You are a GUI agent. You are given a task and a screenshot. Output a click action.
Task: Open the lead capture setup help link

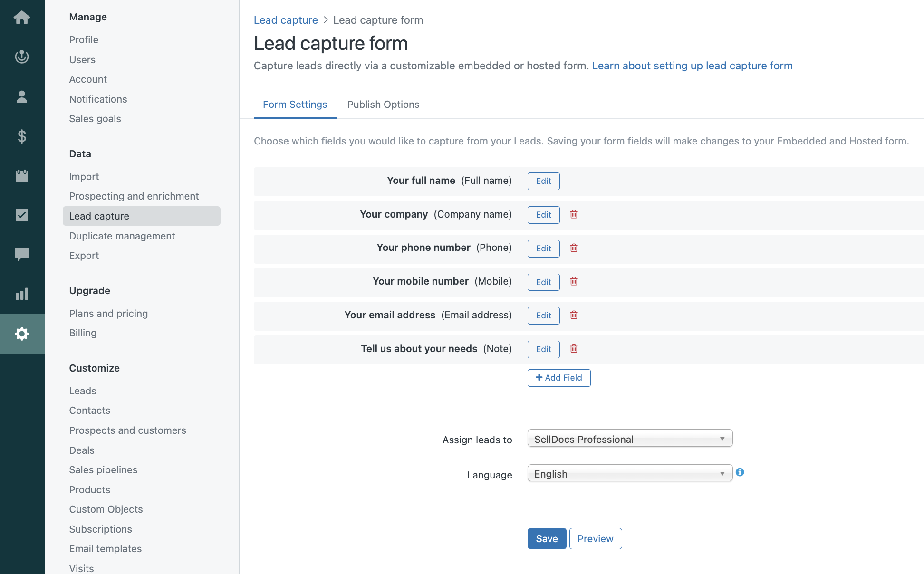(x=692, y=66)
